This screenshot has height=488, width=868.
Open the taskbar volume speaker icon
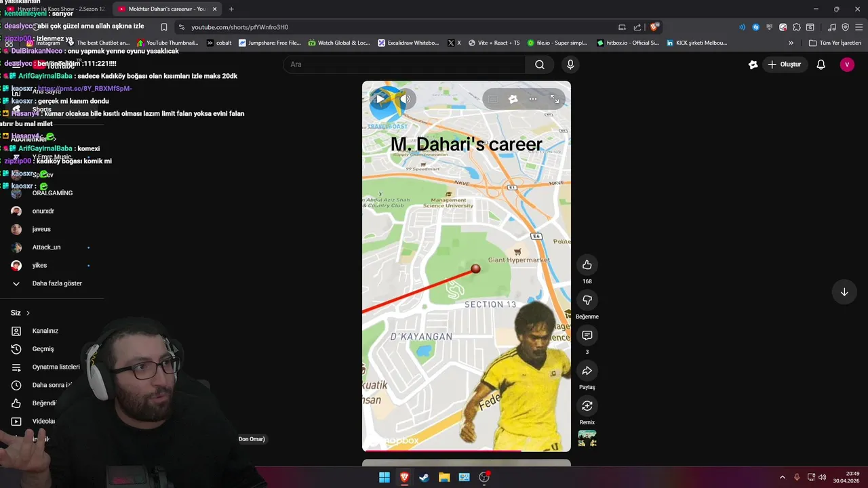pyautogui.click(x=823, y=477)
